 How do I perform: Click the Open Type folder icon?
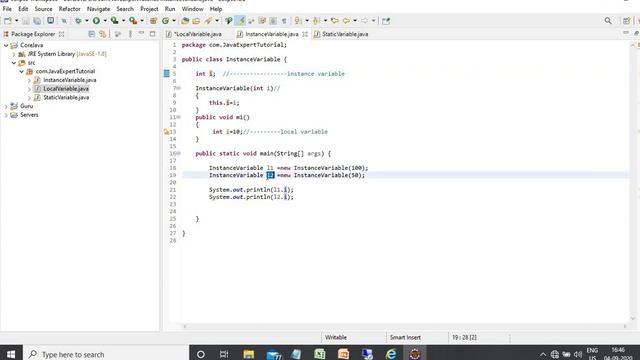(185, 21)
